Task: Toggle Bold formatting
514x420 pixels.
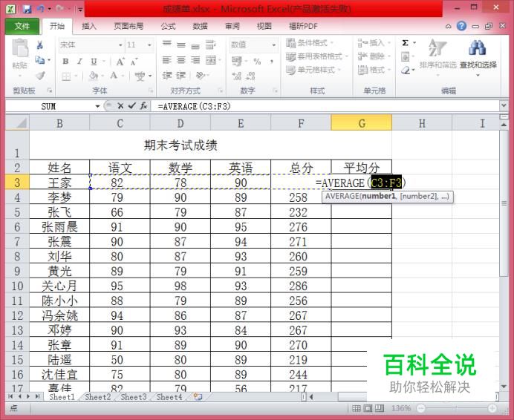Action: pos(65,62)
